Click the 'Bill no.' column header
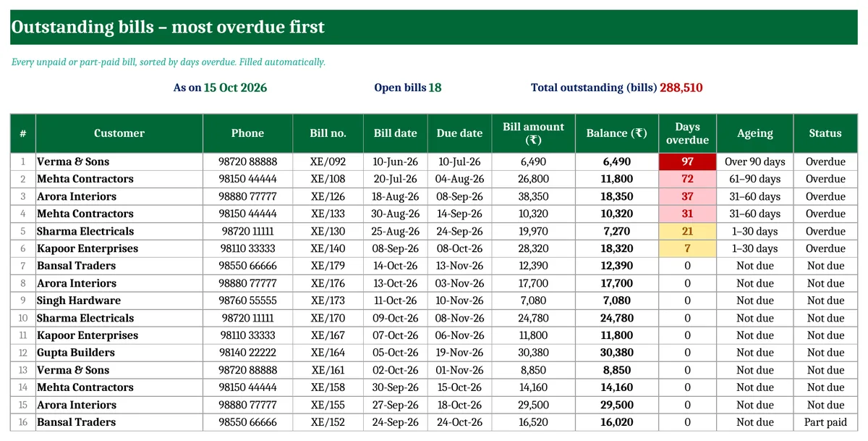868x441 pixels. [x=328, y=133]
